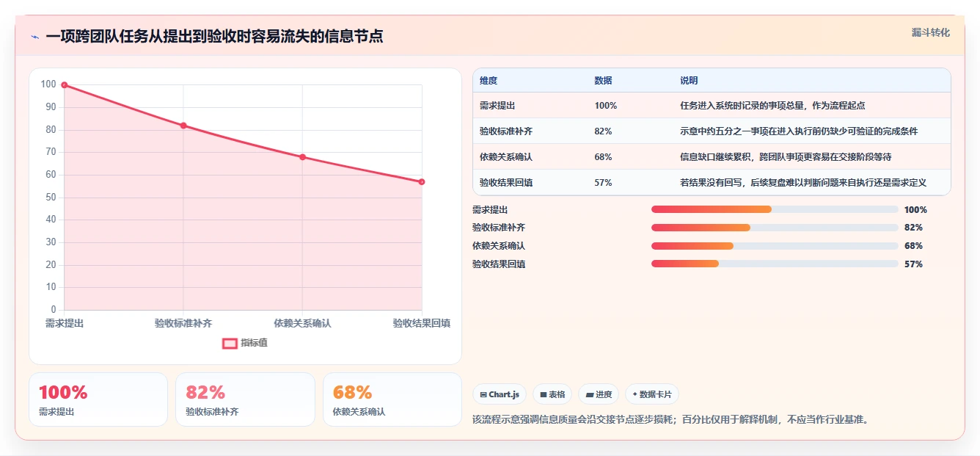
Task: Click the chart data point at 验收标准补齐
Action: (183, 126)
